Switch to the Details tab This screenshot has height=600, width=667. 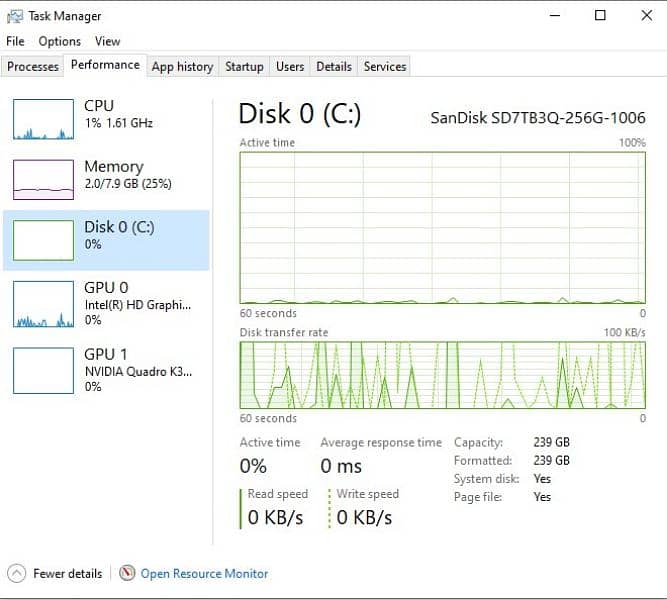point(334,67)
